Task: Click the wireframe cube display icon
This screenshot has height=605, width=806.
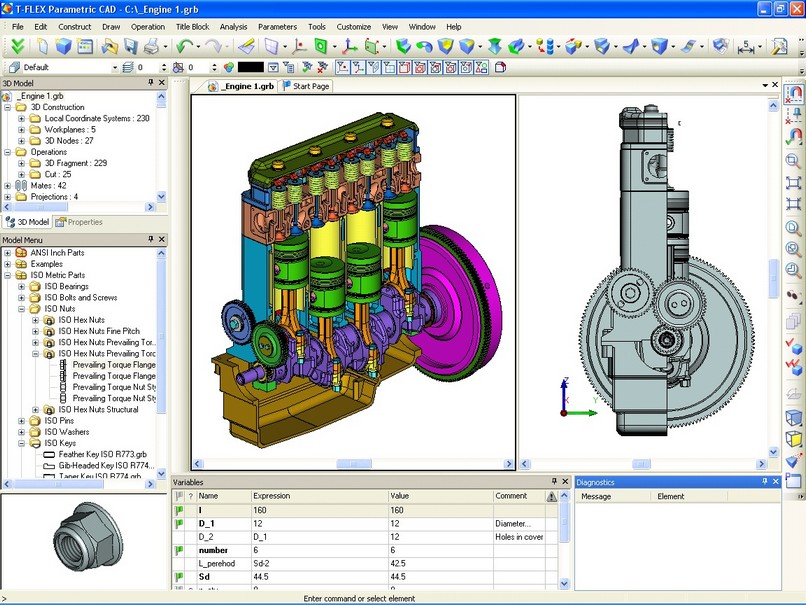Action: click(794, 416)
